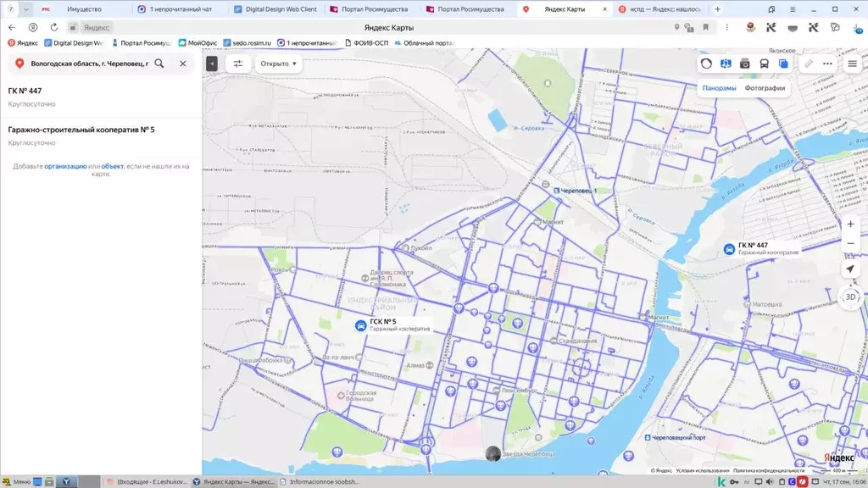Reload the page with the refresh icon
The image size is (868, 488).
pos(53,27)
